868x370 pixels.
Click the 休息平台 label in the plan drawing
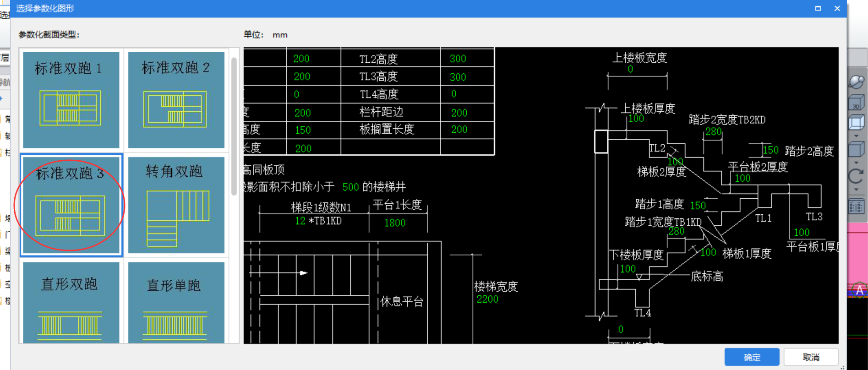pos(402,302)
